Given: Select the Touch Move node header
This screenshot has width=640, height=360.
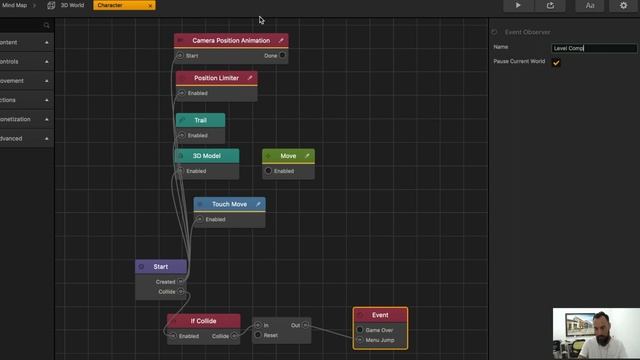Looking at the screenshot, I should tap(229, 204).
